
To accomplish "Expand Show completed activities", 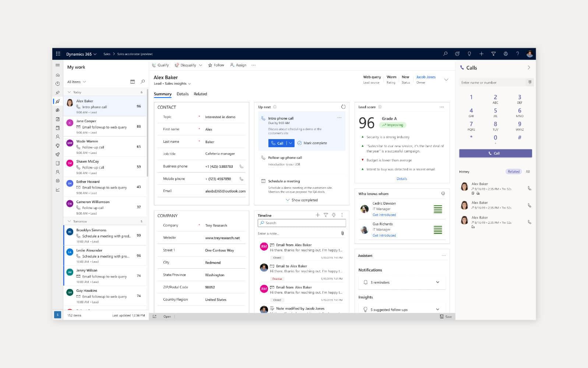I will pyautogui.click(x=302, y=200).
